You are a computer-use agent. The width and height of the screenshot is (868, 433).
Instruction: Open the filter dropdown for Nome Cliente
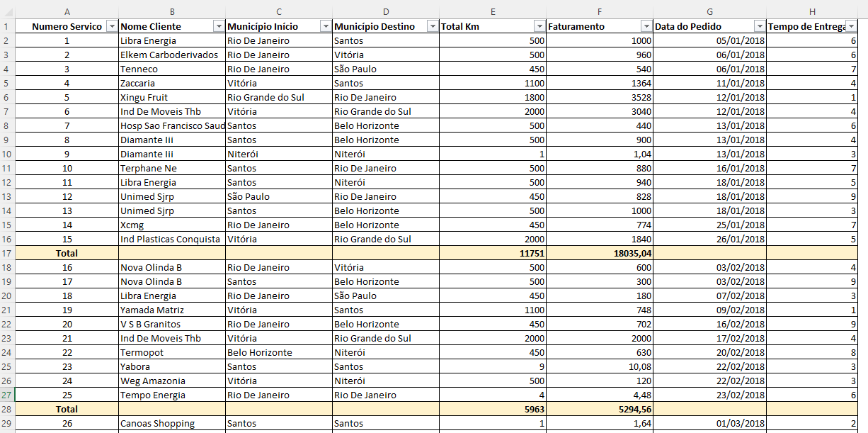pyautogui.click(x=219, y=25)
